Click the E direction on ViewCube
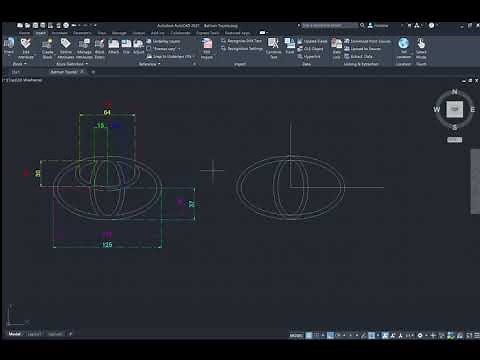 coord(472,109)
